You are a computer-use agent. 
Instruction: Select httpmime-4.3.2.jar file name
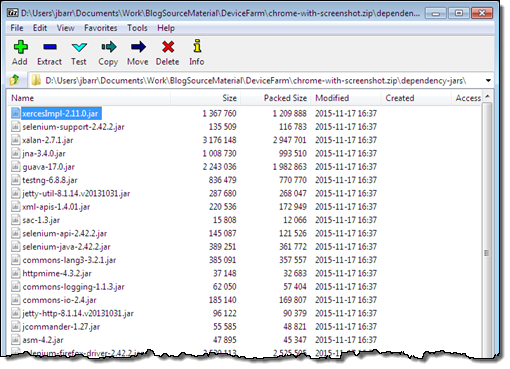click(57, 274)
